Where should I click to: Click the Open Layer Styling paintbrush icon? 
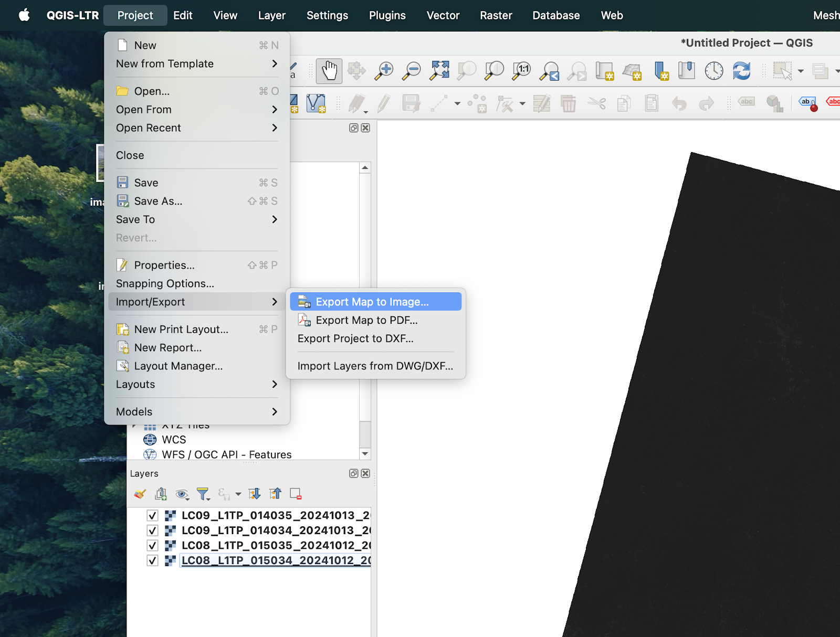click(x=140, y=494)
